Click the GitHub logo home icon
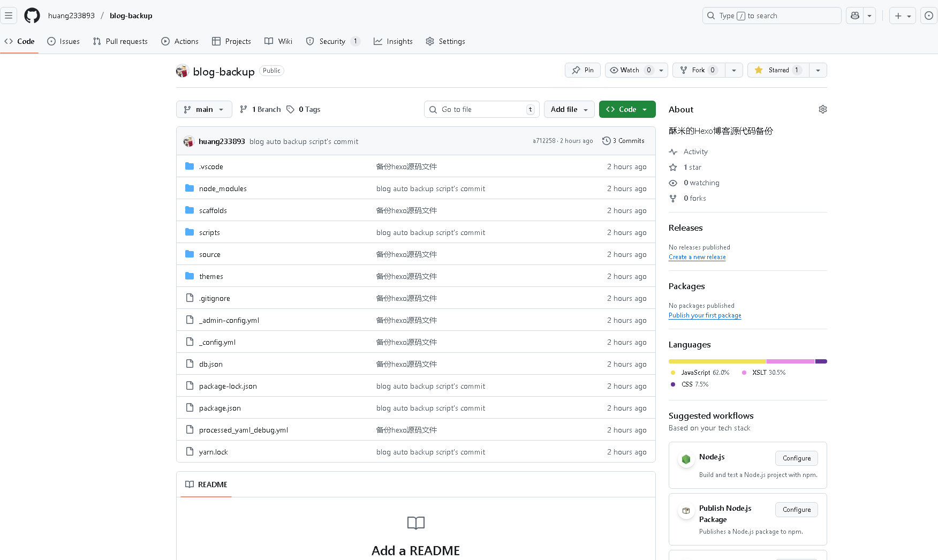Viewport: 938px width, 560px height. point(32,16)
